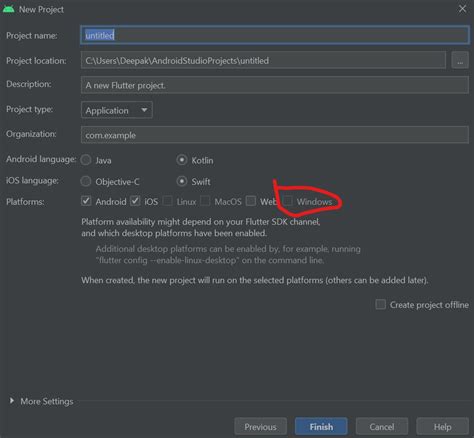Go back with the Previous button

pyautogui.click(x=261, y=427)
